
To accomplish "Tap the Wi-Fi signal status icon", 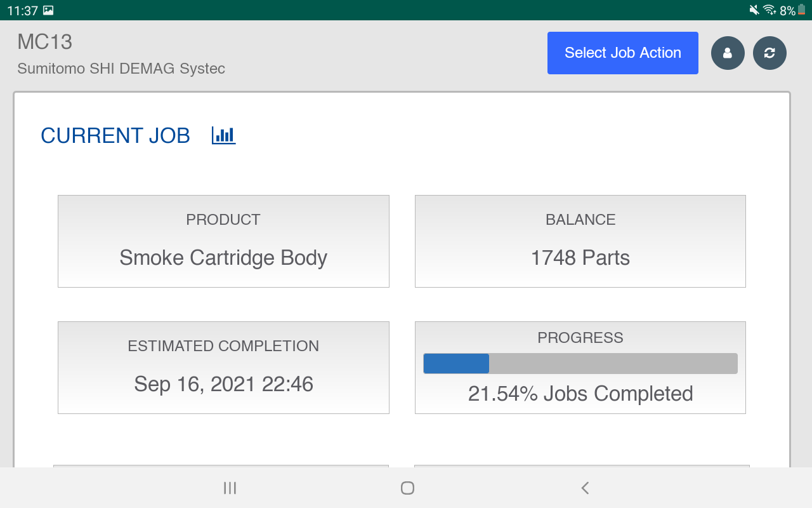I will [x=770, y=10].
